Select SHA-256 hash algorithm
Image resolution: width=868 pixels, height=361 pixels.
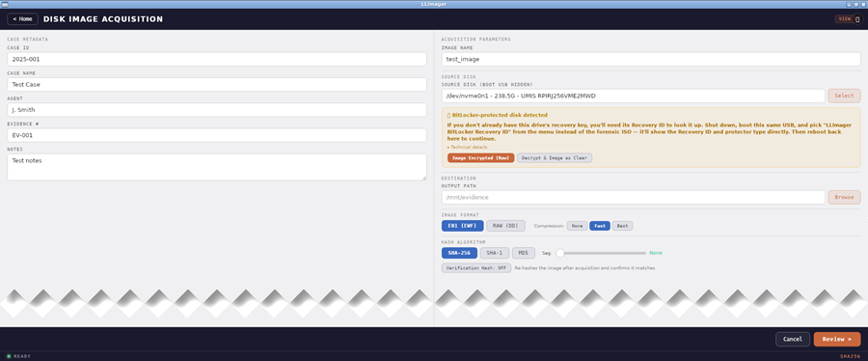(x=459, y=253)
